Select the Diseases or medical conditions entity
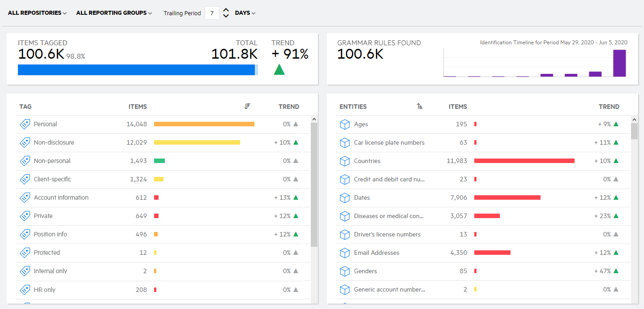Viewport: 644px width, 309px height. click(388, 216)
